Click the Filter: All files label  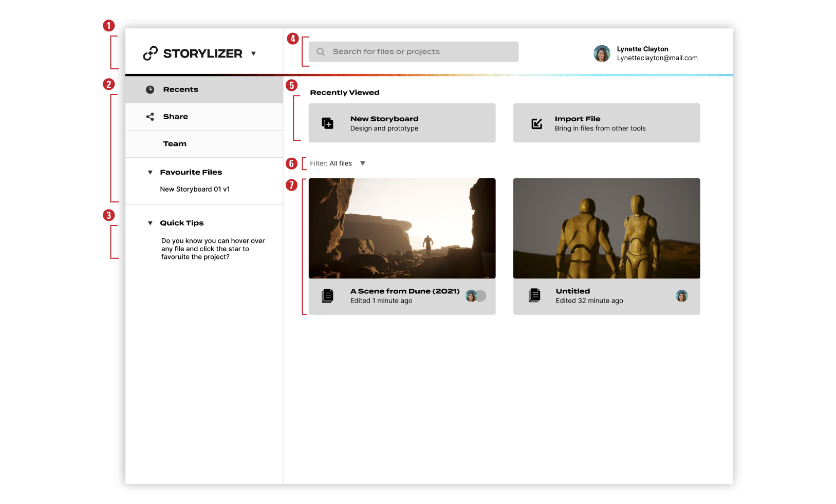click(331, 163)
